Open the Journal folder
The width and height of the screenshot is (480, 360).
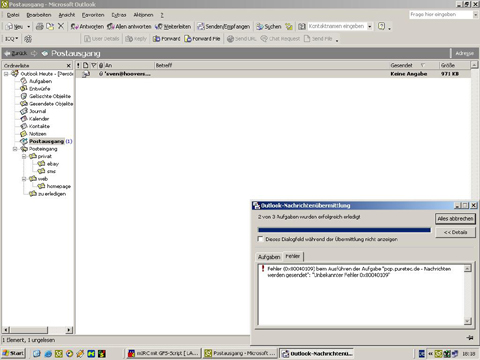37,111
